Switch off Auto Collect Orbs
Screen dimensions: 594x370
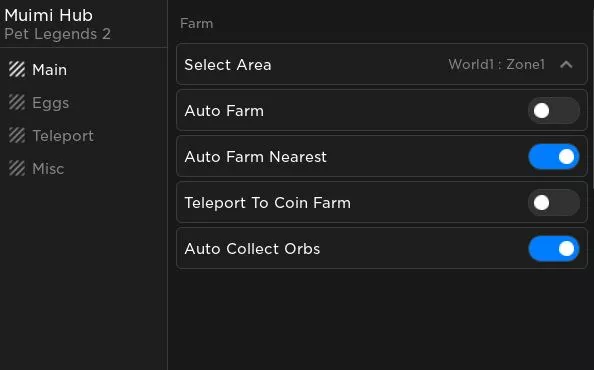tap(554, 249)
